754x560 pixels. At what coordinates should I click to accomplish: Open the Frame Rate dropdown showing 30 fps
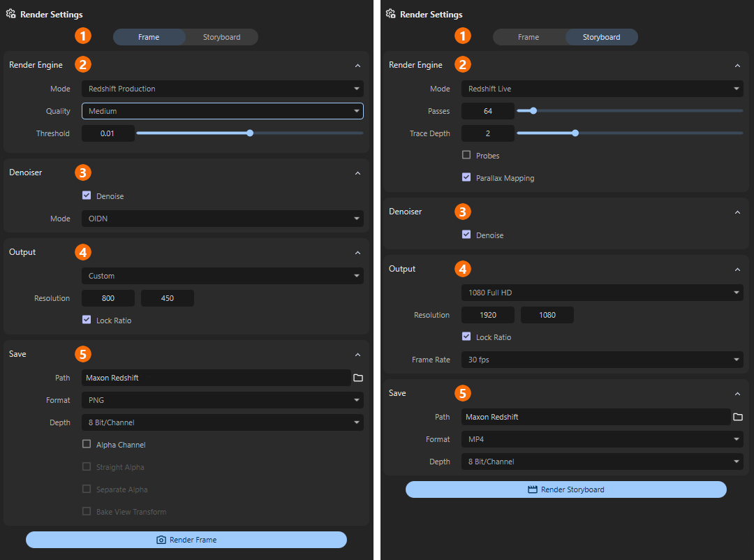point(602,360)
